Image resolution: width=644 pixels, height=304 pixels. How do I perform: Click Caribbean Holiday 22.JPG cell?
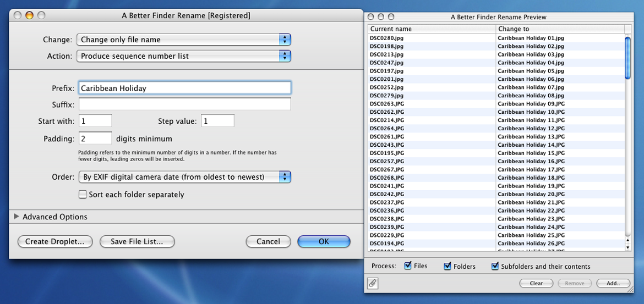coord(560,211)
